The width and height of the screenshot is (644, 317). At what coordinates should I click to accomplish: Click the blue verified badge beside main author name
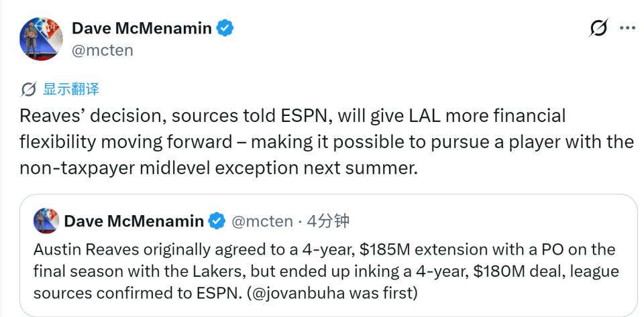click(225, 28)
